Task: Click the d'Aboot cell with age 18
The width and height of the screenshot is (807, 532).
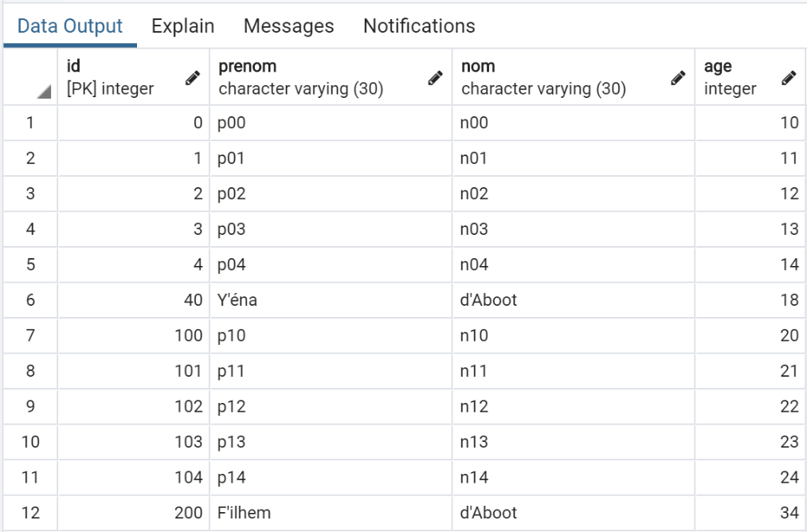Action: coord(574,300)
